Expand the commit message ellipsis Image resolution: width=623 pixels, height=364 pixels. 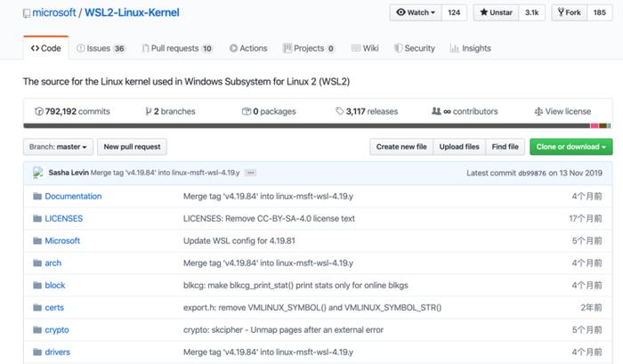(250, 173)
